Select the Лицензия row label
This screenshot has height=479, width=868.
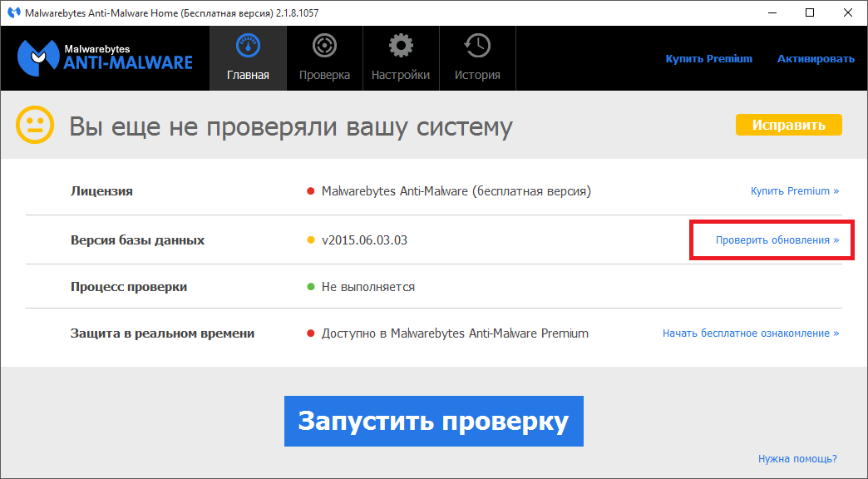click(x=102, y=191)
